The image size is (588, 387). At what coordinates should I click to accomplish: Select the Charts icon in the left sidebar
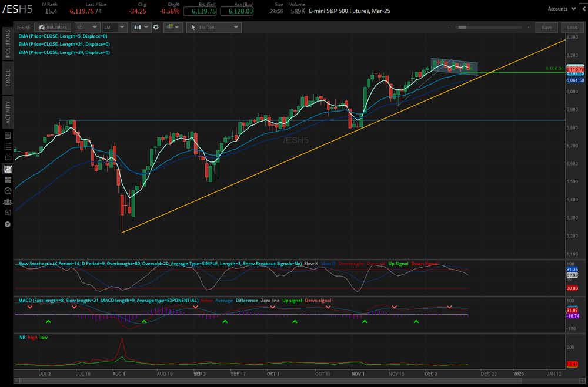click(x=8, y=169)
